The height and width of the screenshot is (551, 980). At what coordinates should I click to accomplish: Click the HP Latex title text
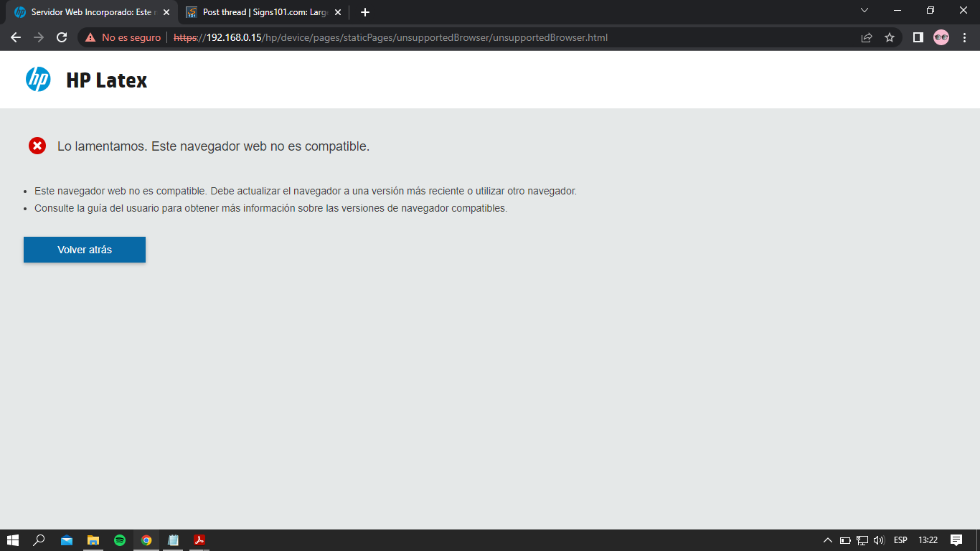(106, 80)
